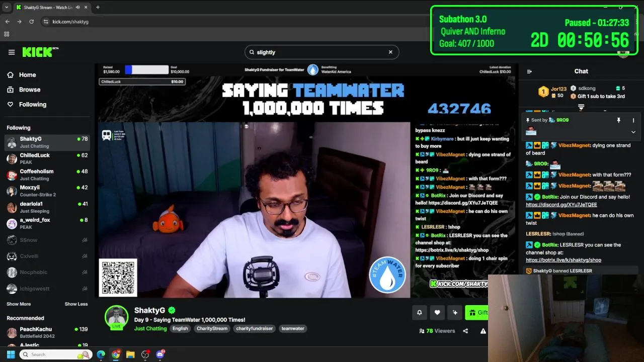The height and width of the screenshot is (362, 644).
Task: Go forward in browser
Action: coord(19,22)
